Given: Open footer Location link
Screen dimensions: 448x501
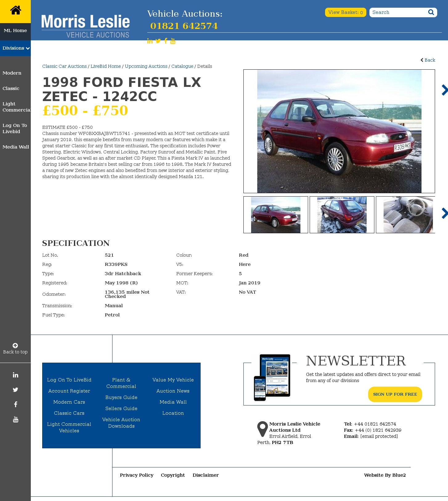Looking at the screenshot, I should tap(173, 413).
